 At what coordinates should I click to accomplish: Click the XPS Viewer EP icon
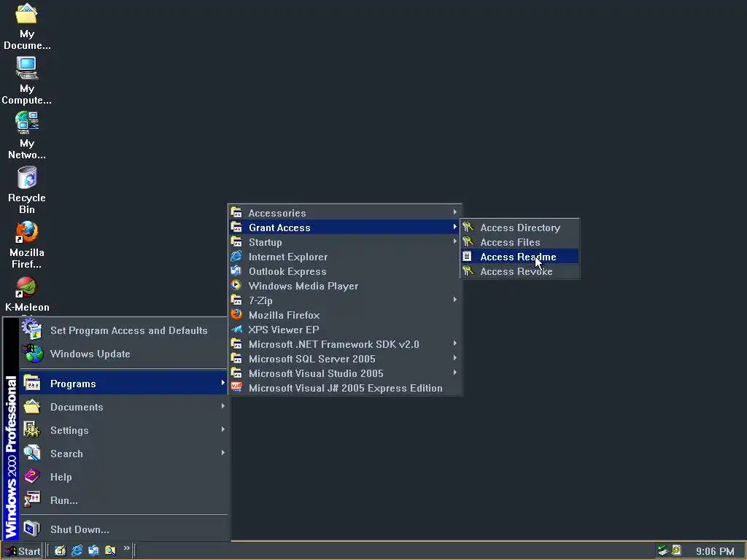point(236,330)
